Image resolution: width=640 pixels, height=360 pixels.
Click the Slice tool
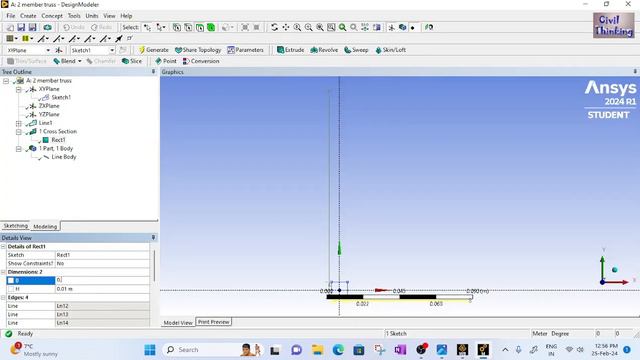click(132, 61)
